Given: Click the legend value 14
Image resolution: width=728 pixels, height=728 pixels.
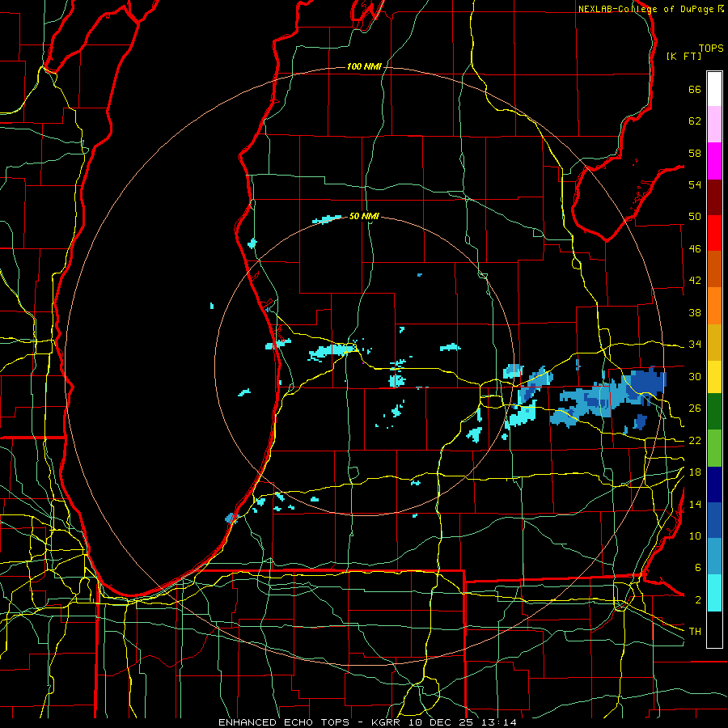Looking at the screenshot, I should point(695,504).
